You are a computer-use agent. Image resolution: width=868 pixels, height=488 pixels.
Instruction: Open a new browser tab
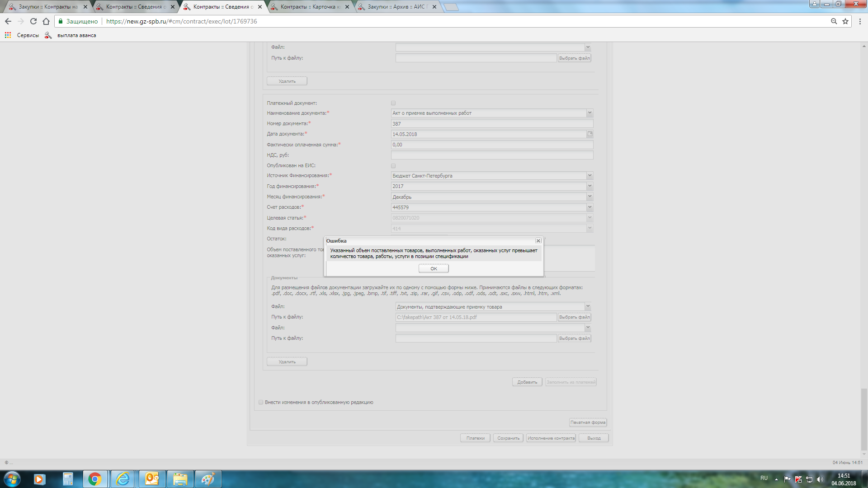[x=451, y=7]
